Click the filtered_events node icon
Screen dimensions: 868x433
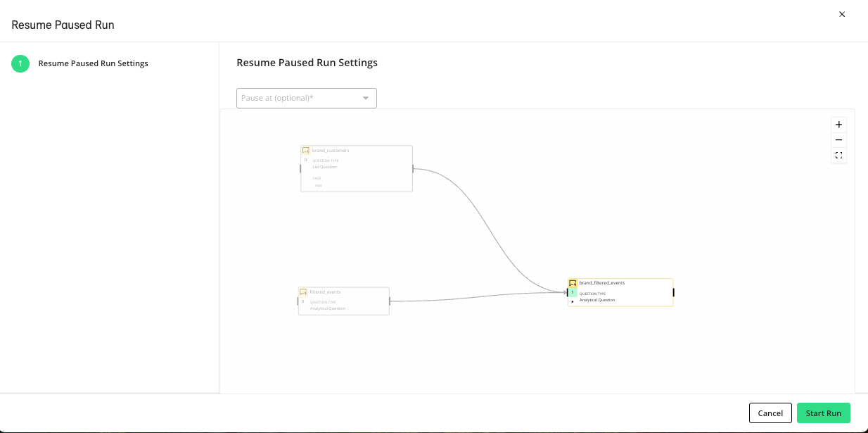(303, 291)
